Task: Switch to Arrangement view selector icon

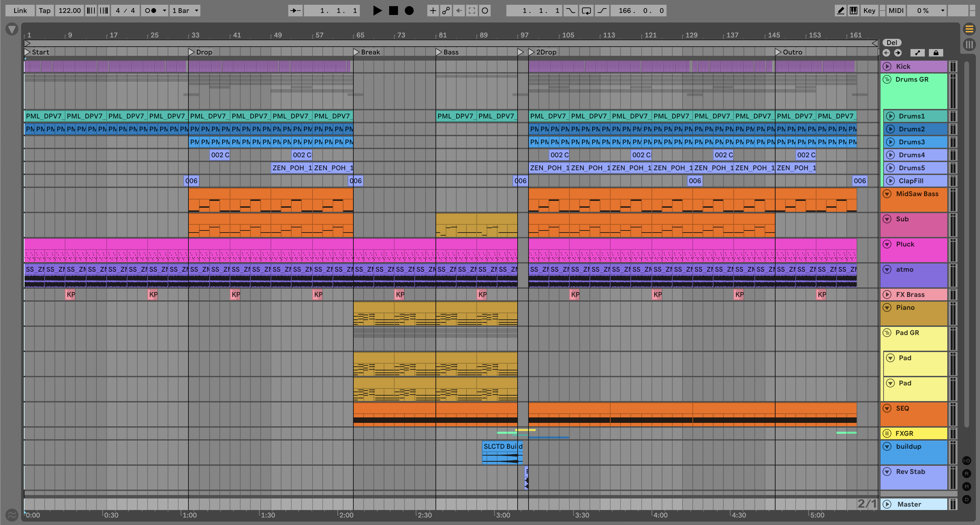Action: (969, 29)
